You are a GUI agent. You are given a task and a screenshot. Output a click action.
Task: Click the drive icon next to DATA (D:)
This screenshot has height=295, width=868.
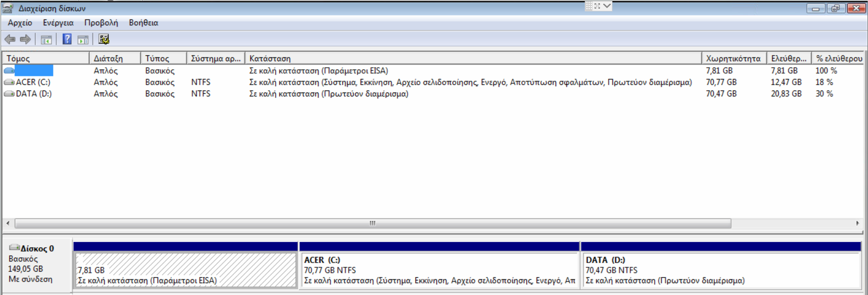(x=9, y=94)
